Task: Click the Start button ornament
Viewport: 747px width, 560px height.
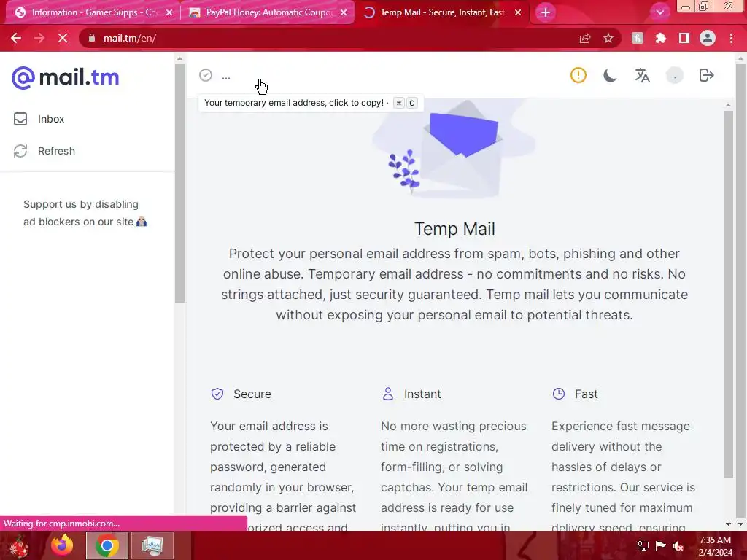Action: (x=19, y=545)
